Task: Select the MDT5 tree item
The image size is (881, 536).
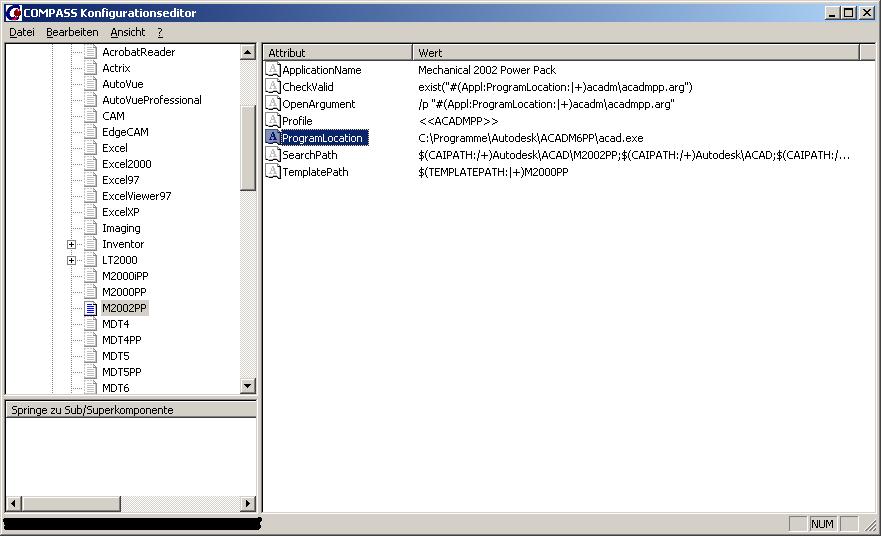Action: [116, 356]
